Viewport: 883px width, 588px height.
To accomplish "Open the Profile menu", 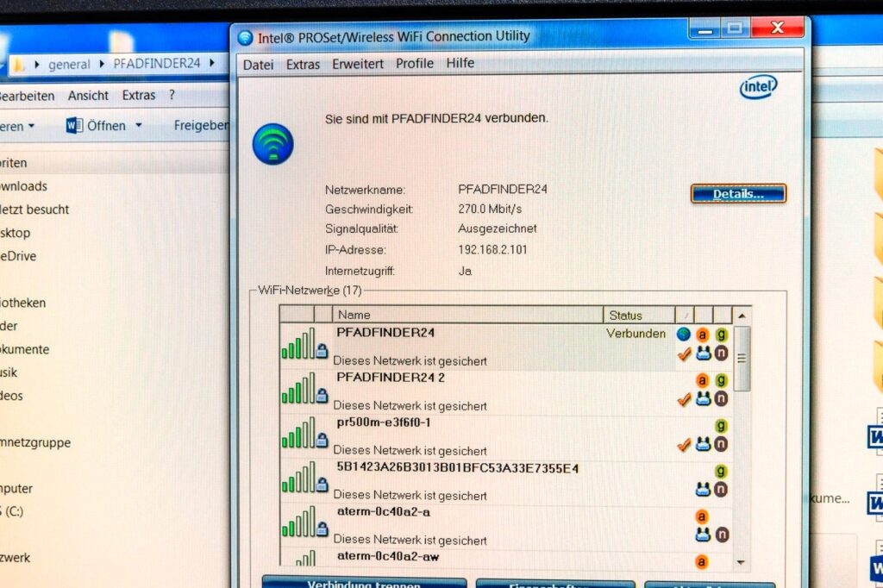I will [x=415, y=64].
